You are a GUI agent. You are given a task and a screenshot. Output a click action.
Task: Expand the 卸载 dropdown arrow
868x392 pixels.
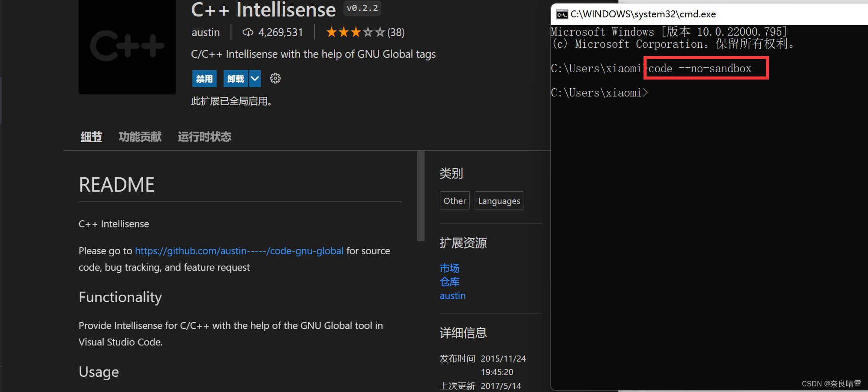click(255, 78)
